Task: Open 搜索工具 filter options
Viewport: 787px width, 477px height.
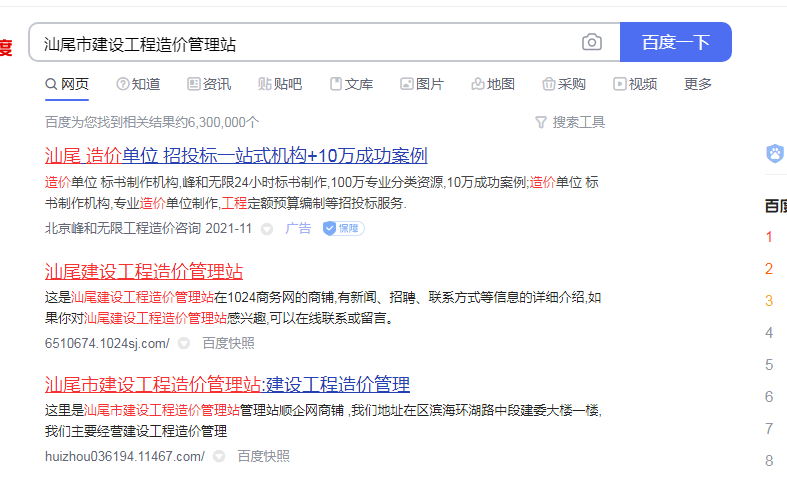Action: pyautogui.click(x=570, y=122)
